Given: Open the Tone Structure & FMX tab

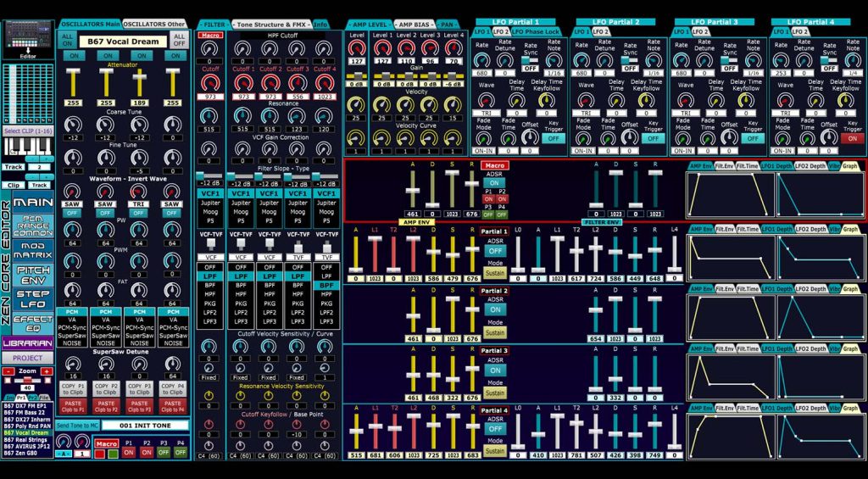Looking at the screenshot, I should (x=271, y=25).
